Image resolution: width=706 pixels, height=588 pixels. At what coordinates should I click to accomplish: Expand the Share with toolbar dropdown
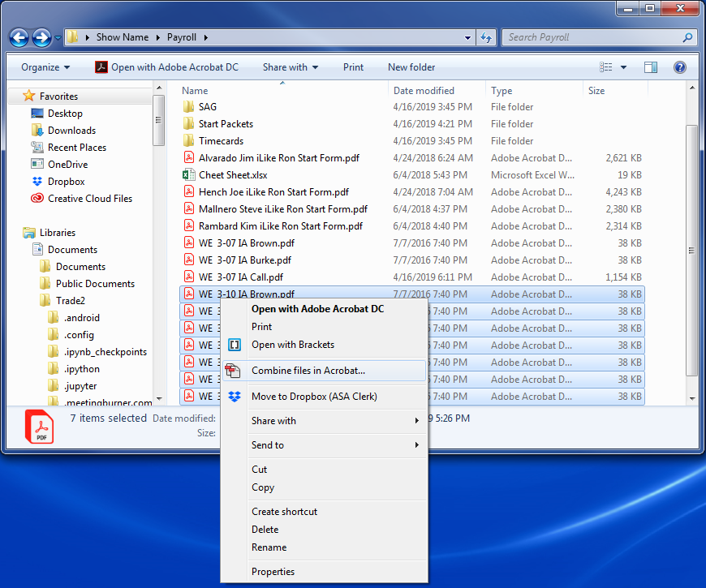(290, 67)
